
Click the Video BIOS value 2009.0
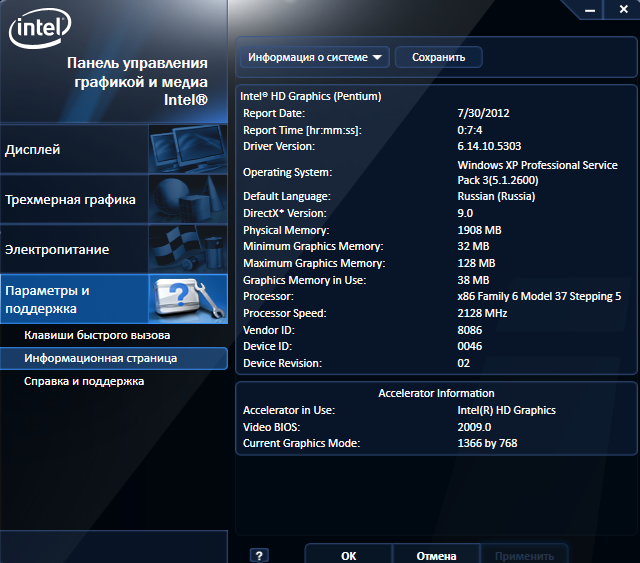(474, 427)
